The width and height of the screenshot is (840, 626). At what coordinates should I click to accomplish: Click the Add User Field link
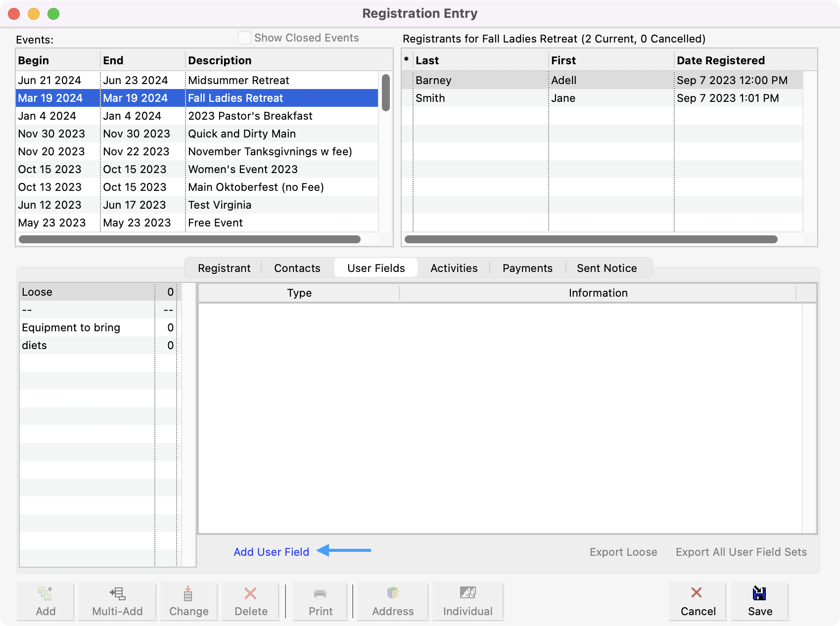pyautogui.click(x=271, y=552)
